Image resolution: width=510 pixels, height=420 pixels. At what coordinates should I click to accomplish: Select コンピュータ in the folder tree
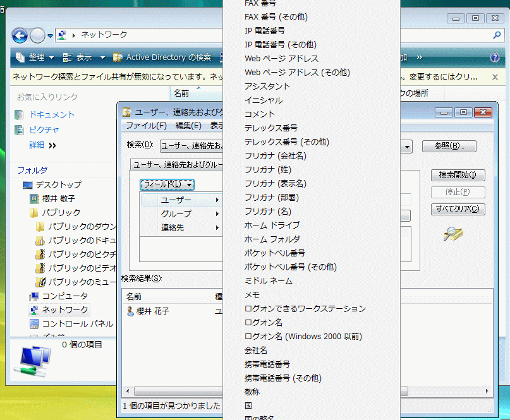pyautogui.click(x=65, y=296)
